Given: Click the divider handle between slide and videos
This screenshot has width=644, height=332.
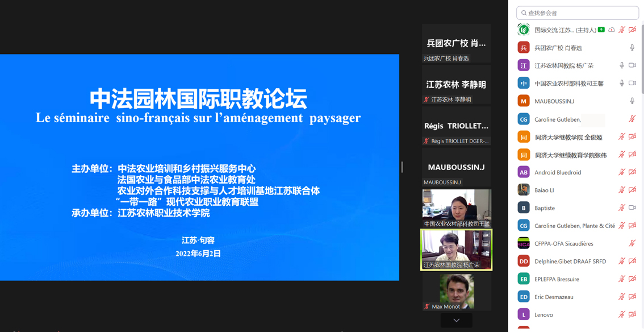Looking at the screenshot, I should 402,167.
